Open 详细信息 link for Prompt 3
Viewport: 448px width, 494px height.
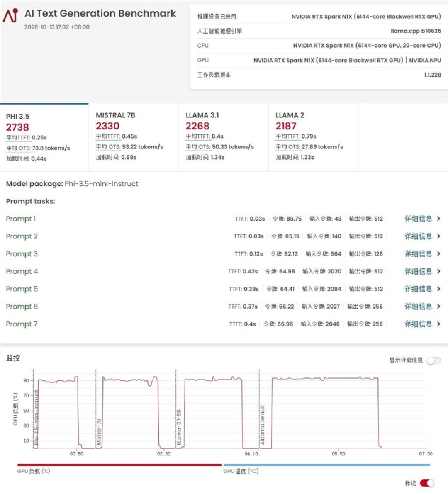click(419, 254)
